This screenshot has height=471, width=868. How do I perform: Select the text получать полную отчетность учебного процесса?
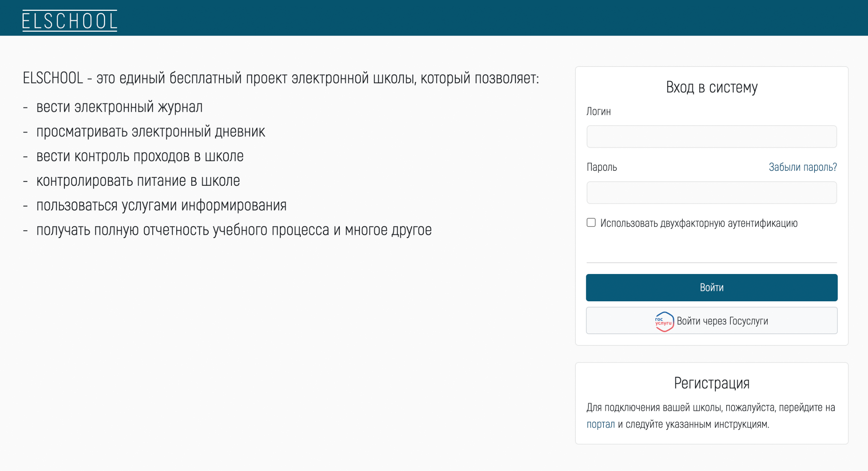tap(183, 230)
